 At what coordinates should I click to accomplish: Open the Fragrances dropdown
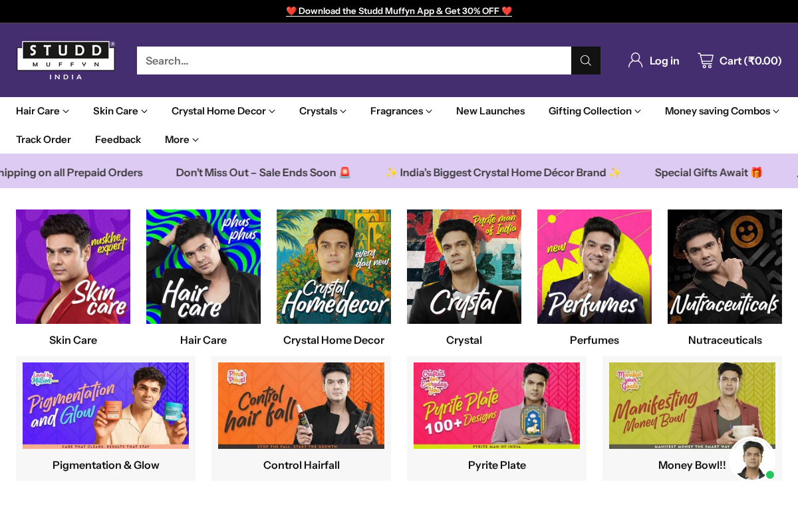click(x=401, y=111)
